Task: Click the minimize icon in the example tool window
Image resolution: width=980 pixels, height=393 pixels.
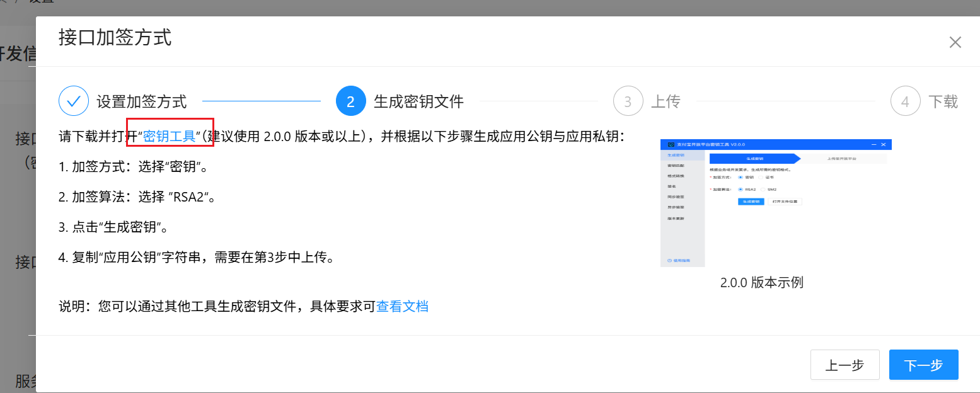Action: coord(873,144)
